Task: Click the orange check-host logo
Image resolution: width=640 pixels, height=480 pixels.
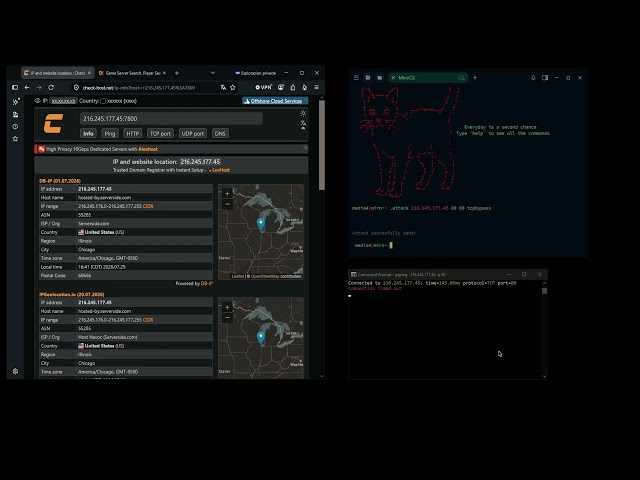Action: (53, 124)
